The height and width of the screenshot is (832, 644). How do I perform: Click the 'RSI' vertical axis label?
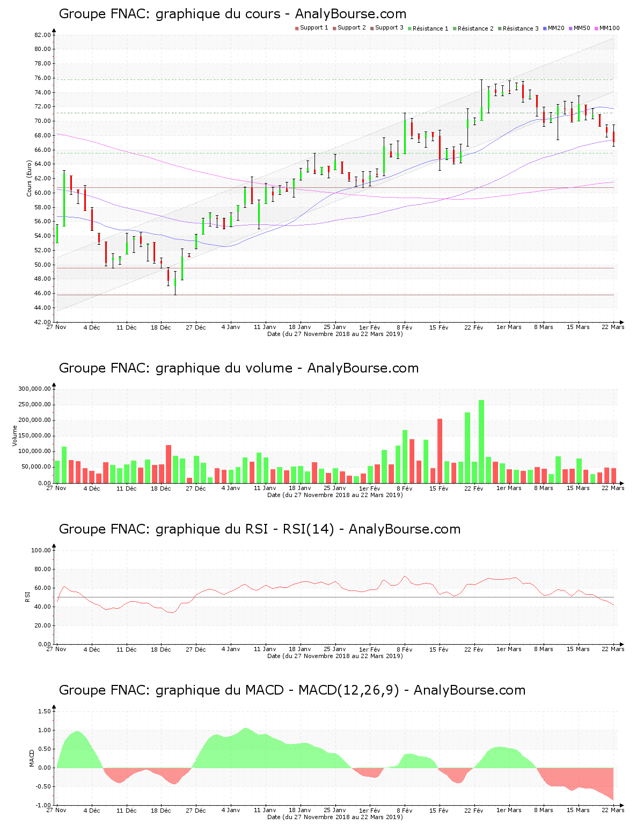pyautogui.click(x=27, y=596)
